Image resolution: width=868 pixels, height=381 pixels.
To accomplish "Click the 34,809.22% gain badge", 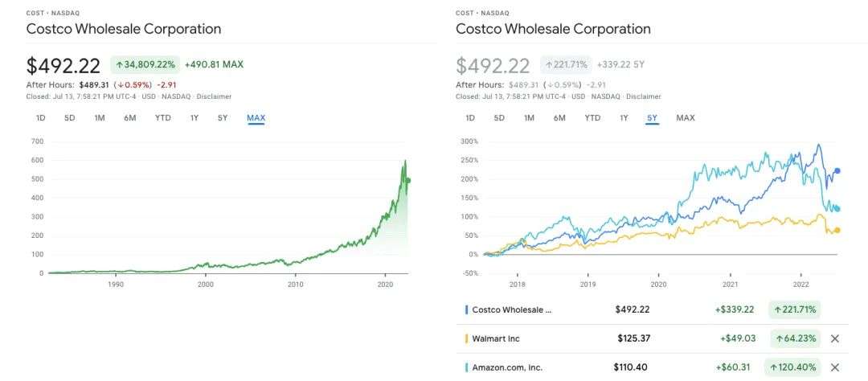I will (144, 65).
